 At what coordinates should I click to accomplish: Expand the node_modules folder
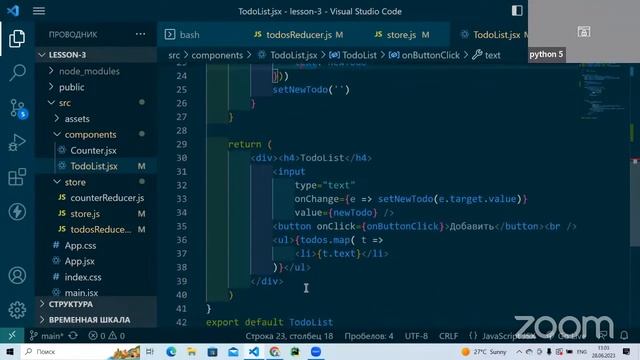[x=89, y=71]
